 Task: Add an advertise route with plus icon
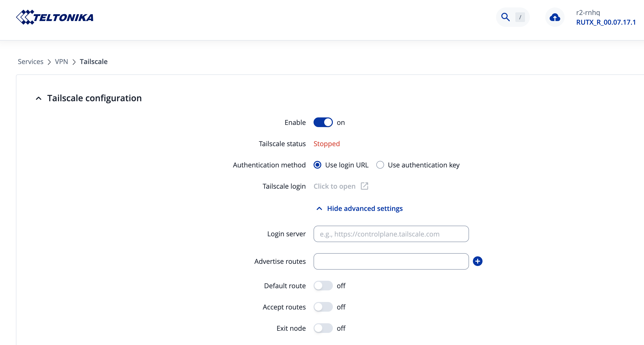[477, 261]
